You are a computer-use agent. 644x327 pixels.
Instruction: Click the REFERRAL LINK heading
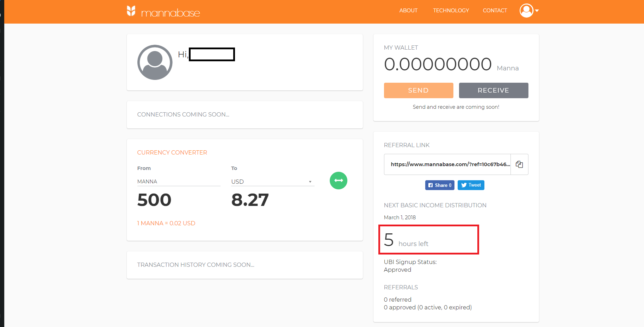(407, 145)
